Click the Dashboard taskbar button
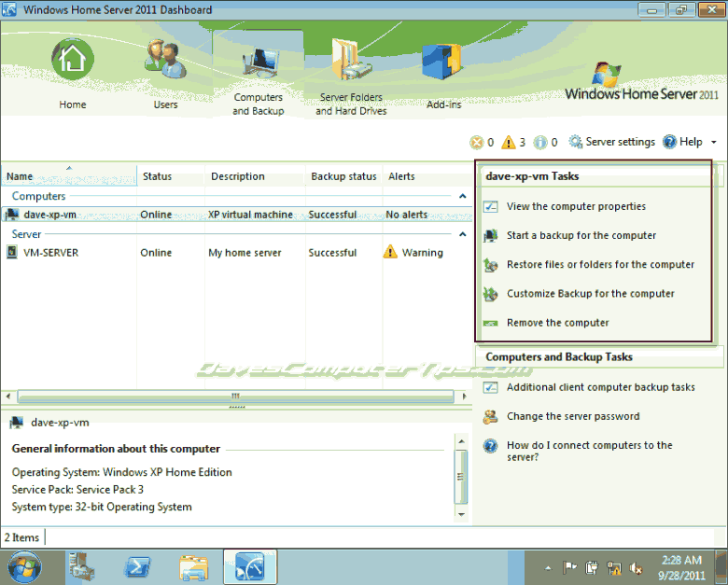This screenshot has width=728, height=585. tap(250, 567)
